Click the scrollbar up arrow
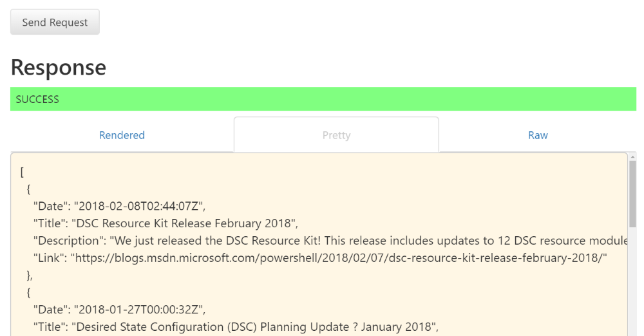Screen dimensions: 644x336 coord(632,157)
